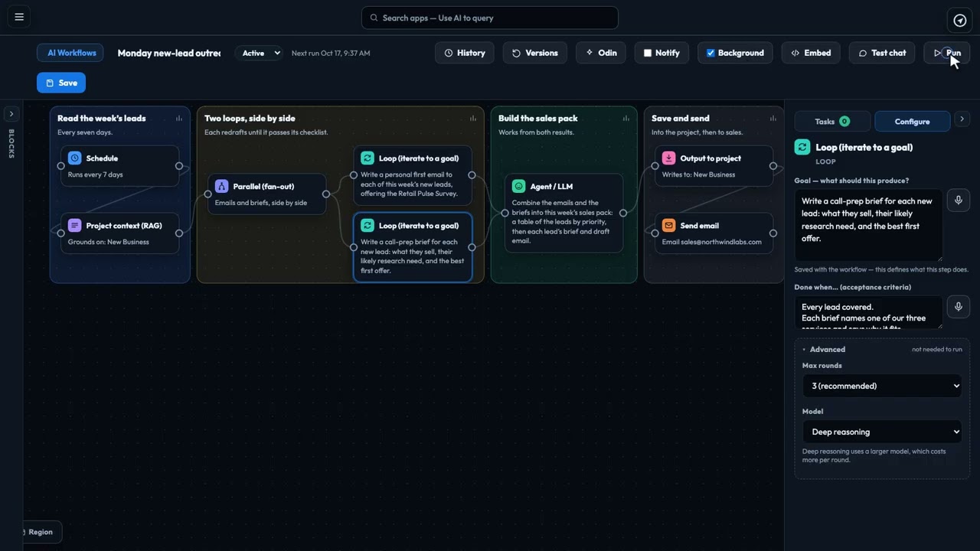Click the Goal text area
The height and width of the screenshot is (551, 980).
[868, 225]
